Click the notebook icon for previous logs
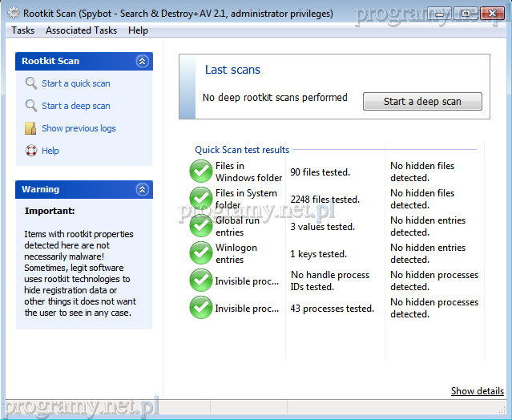 (30, 128)
